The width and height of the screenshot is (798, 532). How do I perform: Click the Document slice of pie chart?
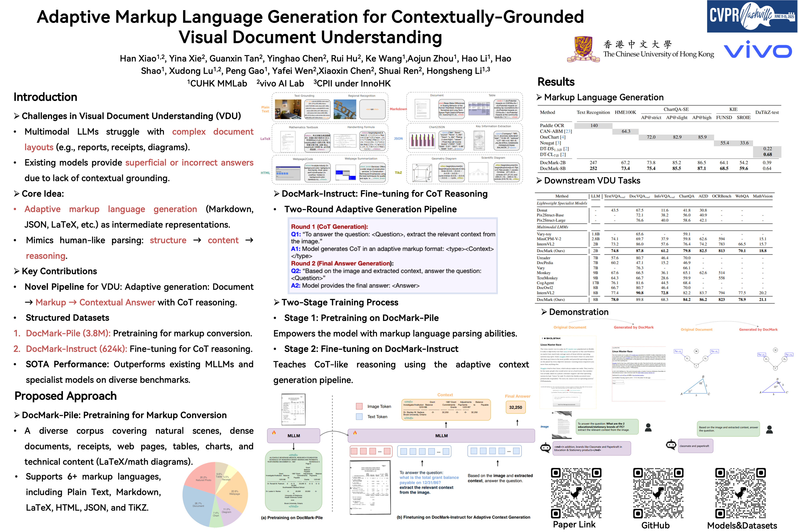(199, 504)
